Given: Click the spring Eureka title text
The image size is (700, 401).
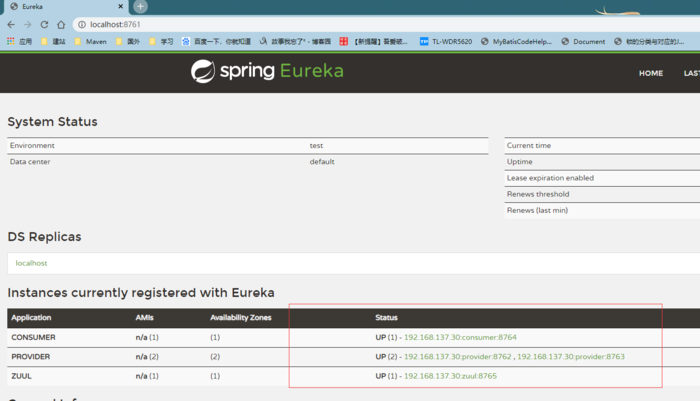Looking at the screenshot, I should click(282, 71).
